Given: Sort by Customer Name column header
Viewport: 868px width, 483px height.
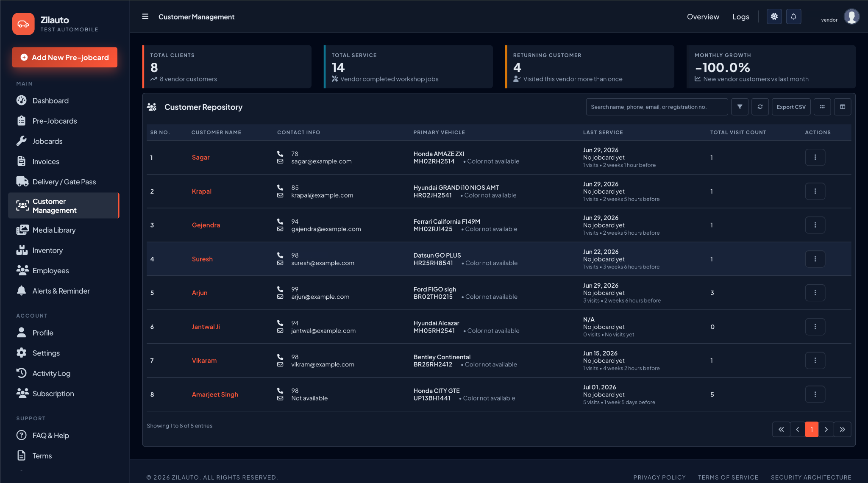Looking at the screenshot, I should [216, 133].
